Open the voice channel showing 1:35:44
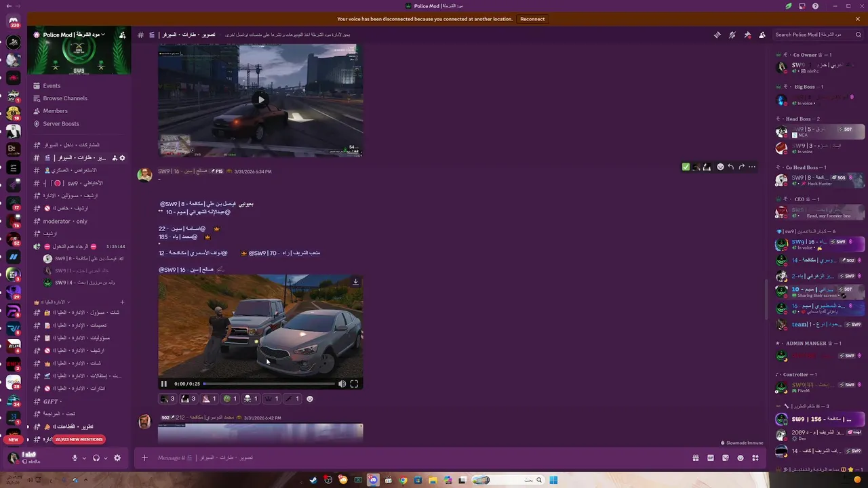 pyautogui.click(x=79, y=246)
